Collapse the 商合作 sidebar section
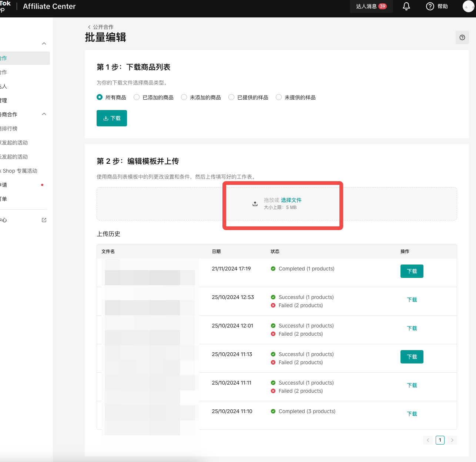The width and height of the screenshot is (476, 462). pos(44,114)
